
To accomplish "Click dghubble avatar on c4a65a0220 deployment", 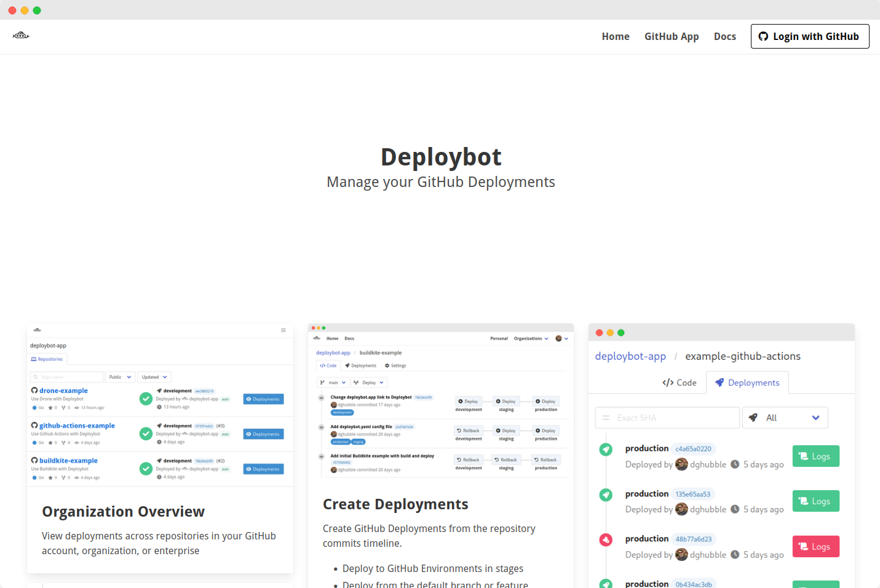I will point(681,464).
